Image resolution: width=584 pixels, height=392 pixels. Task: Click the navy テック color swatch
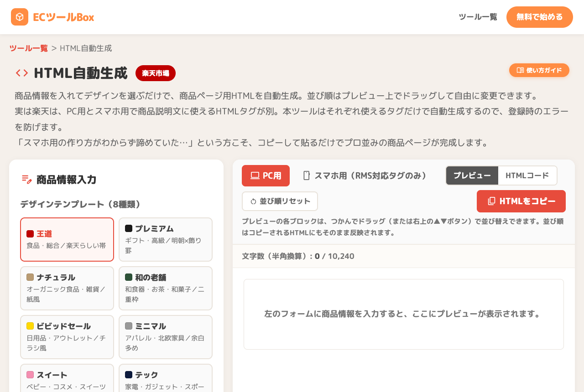[x=129, y=375]
